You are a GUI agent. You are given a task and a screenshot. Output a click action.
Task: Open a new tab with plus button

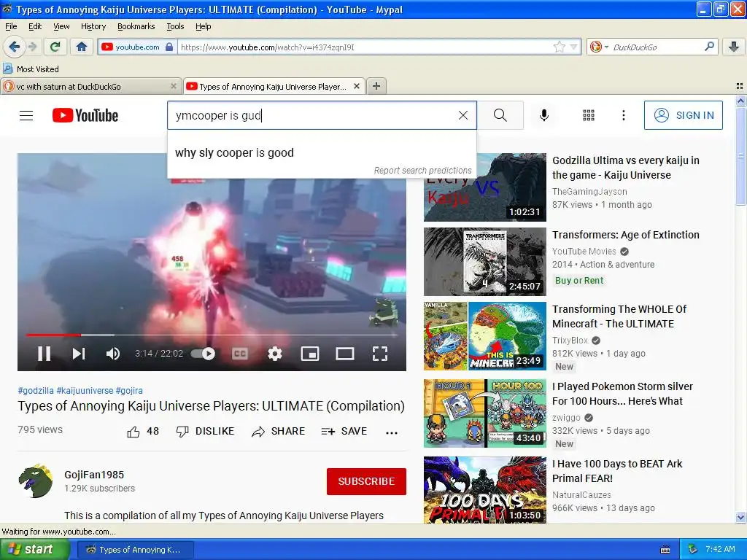(x=376, y=86)
